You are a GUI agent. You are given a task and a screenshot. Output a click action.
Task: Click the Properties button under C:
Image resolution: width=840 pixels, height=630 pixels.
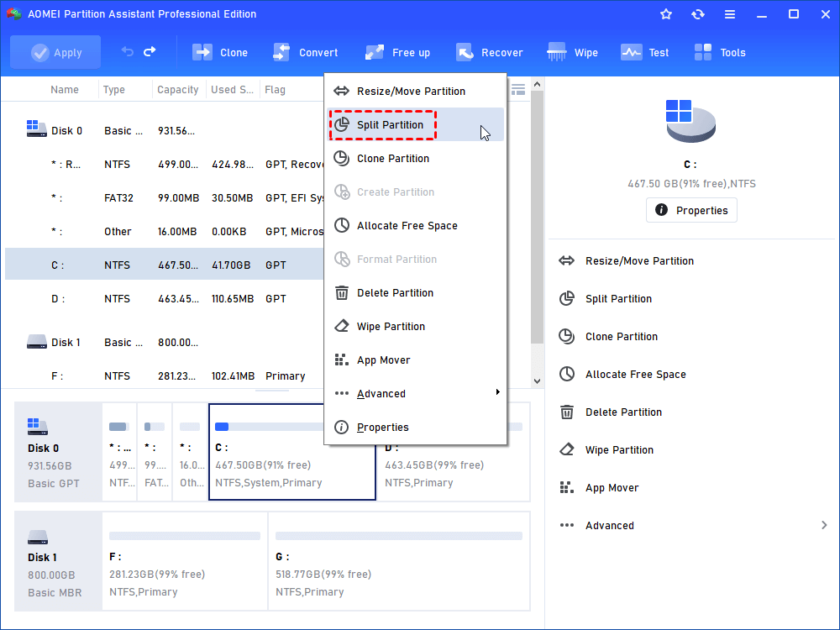click(691, 210)
